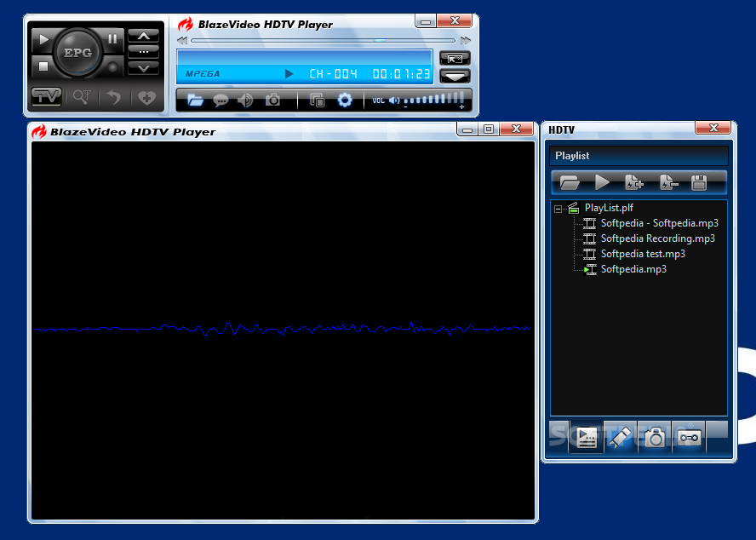Mute audio with the VOL speaker icon
This screenshot has width=756, height=540.
[x=394, y=101]
